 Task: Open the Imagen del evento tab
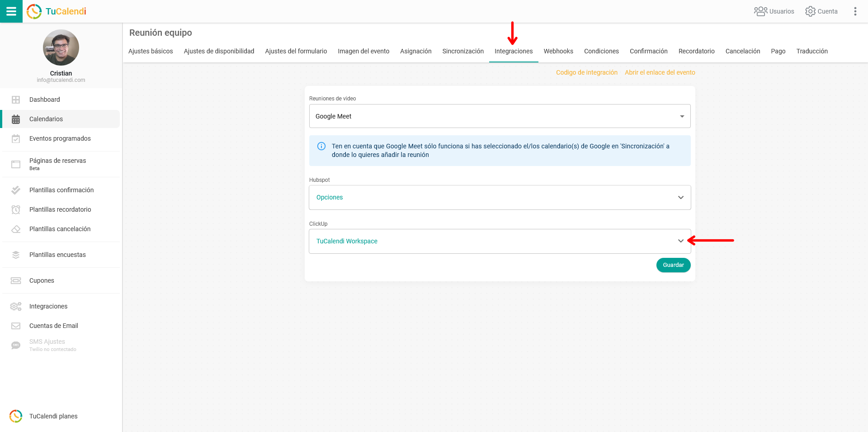(x=363, y=51)
